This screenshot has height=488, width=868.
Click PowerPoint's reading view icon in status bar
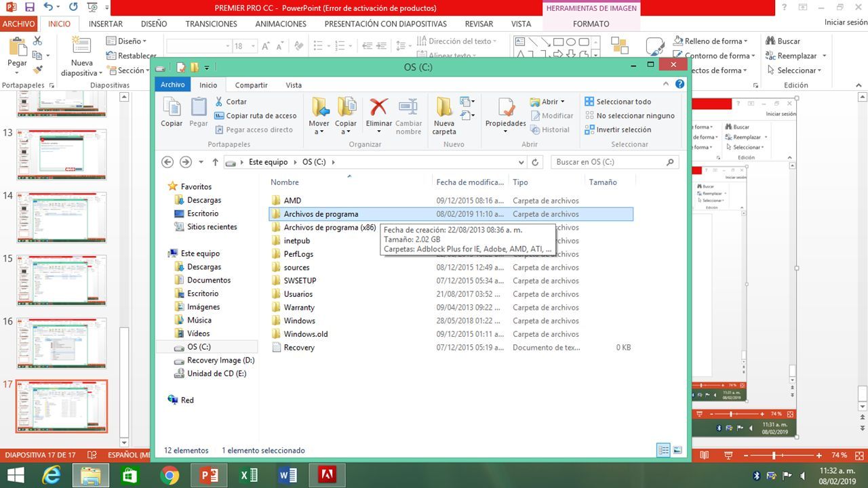click(705, 455)
